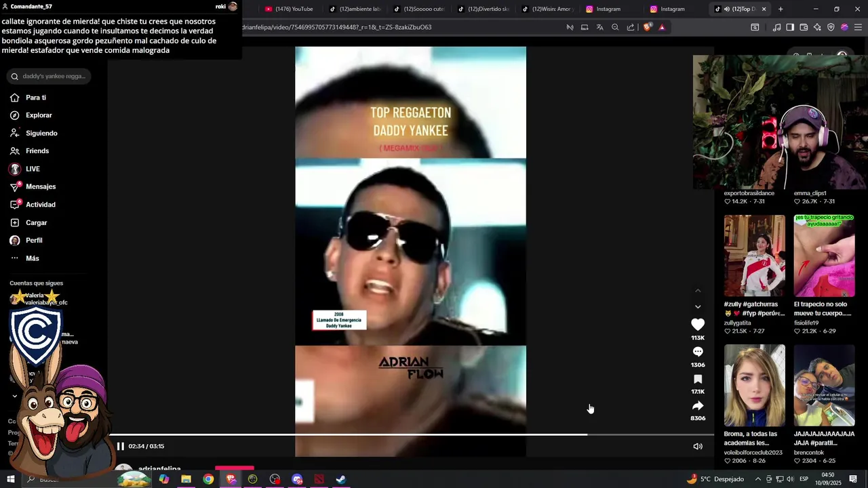Image resolution: width=868 pixels, height=488 pixels.
Task: Show hidden system tray icons
Action: click(757, 479)
